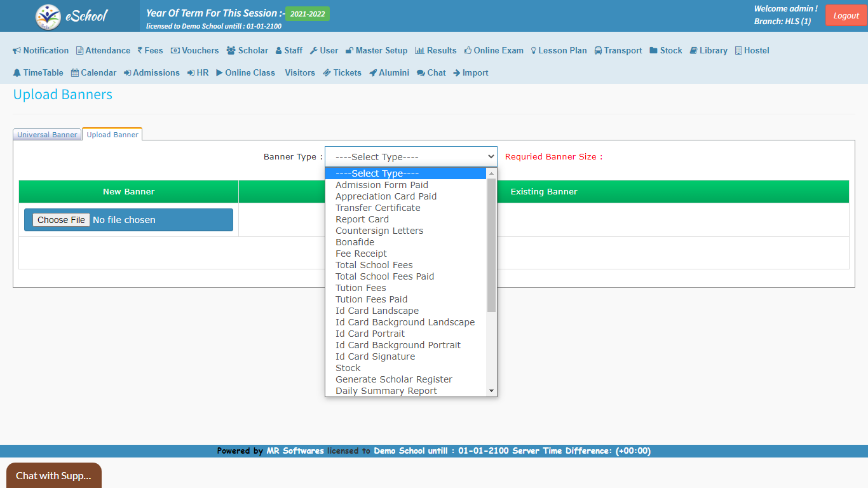Image resolution: width=868 pixels, height=488 pixels.
Task: Open the Notification megaphone menu
Action: 41,51
